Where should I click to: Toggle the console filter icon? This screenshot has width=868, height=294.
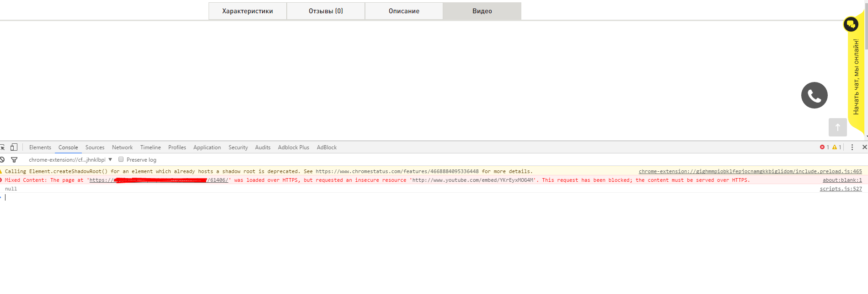[14, 160]
